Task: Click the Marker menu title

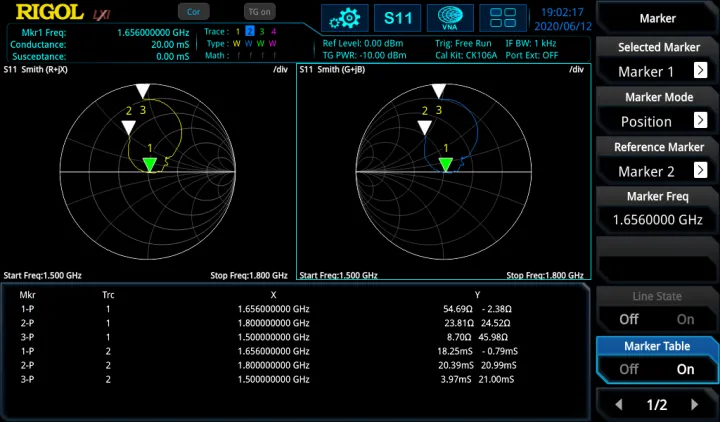Action: coord(656,18)
